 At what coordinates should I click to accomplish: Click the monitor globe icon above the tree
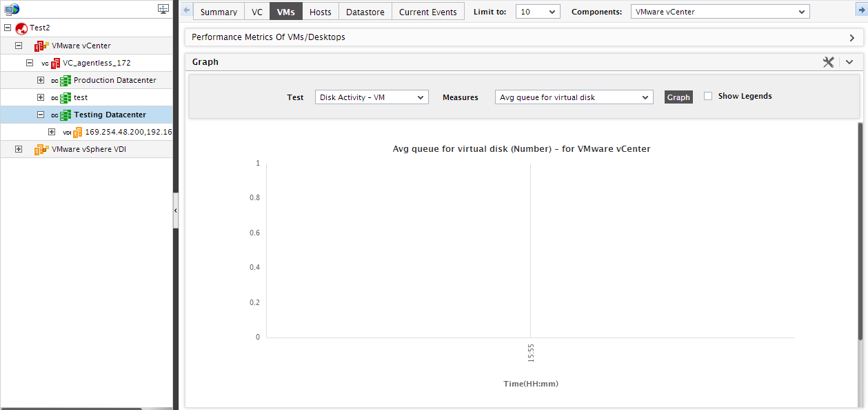(x=12, y=9)
